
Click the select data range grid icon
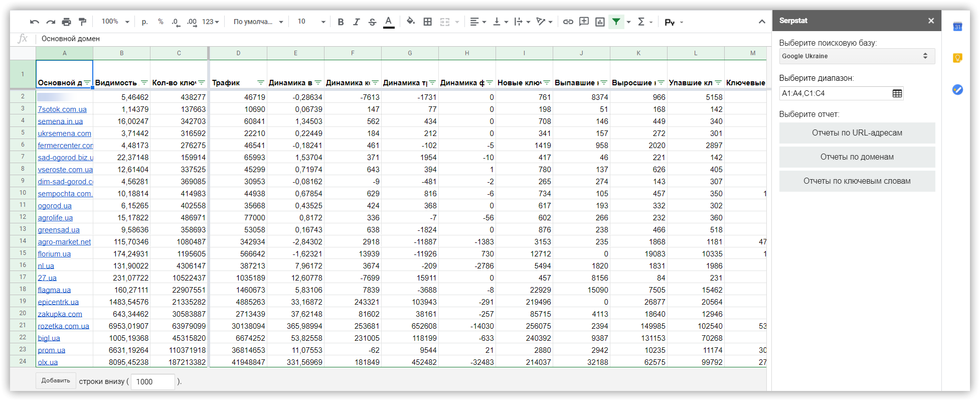point(897,93)
